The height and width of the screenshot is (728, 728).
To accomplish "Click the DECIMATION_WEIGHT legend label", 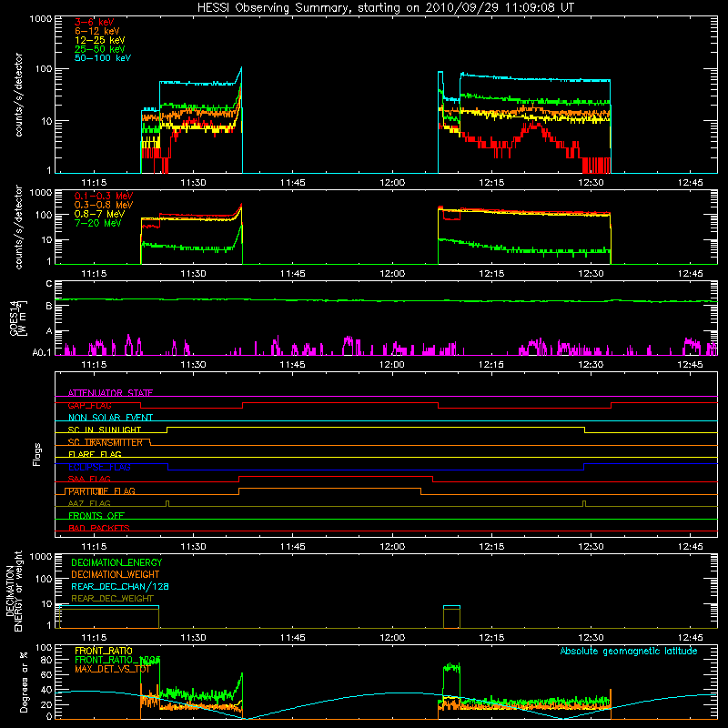I will tap(116, 574).
